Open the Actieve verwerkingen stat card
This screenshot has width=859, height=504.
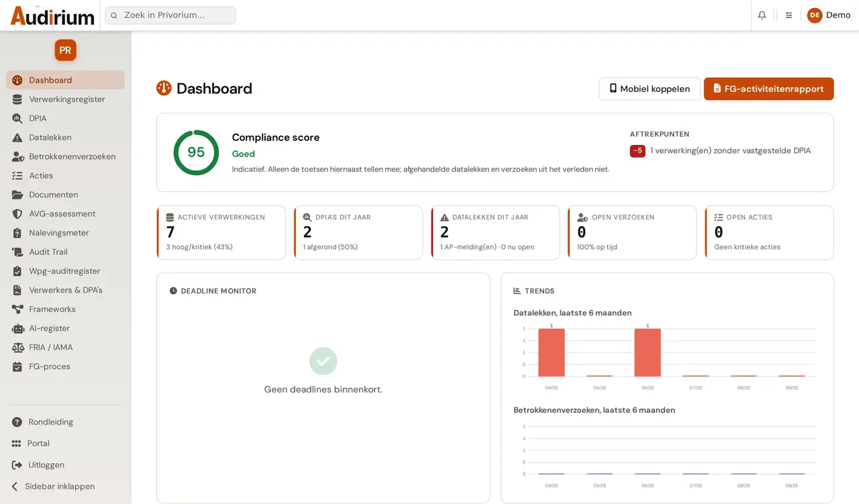click(221, 232)
